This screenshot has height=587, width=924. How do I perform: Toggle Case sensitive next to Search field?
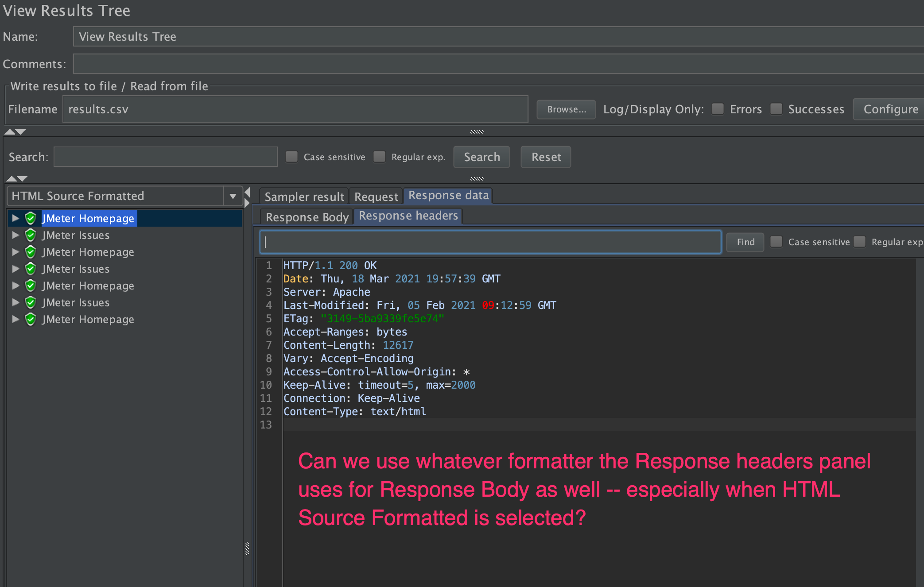tap(291, 157)
